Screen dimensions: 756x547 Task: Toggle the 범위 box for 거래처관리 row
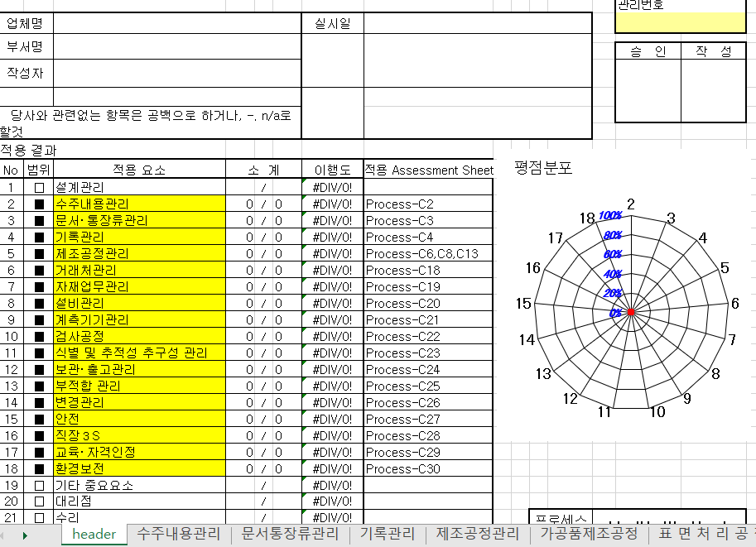(39, 271)
